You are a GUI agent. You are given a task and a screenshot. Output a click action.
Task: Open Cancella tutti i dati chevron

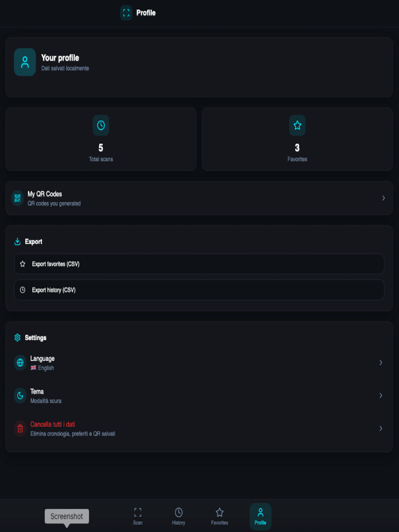click(x=381, y=429)
